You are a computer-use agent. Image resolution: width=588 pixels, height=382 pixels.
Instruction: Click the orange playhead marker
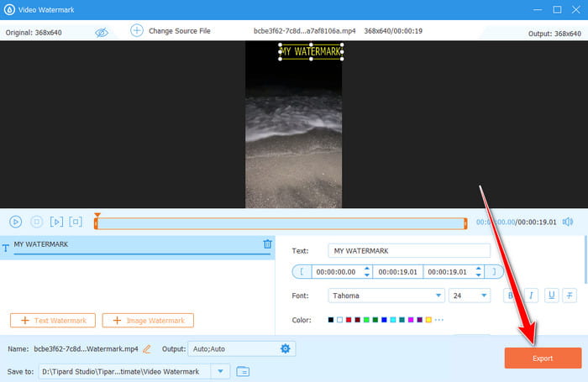tap(97, 215)
